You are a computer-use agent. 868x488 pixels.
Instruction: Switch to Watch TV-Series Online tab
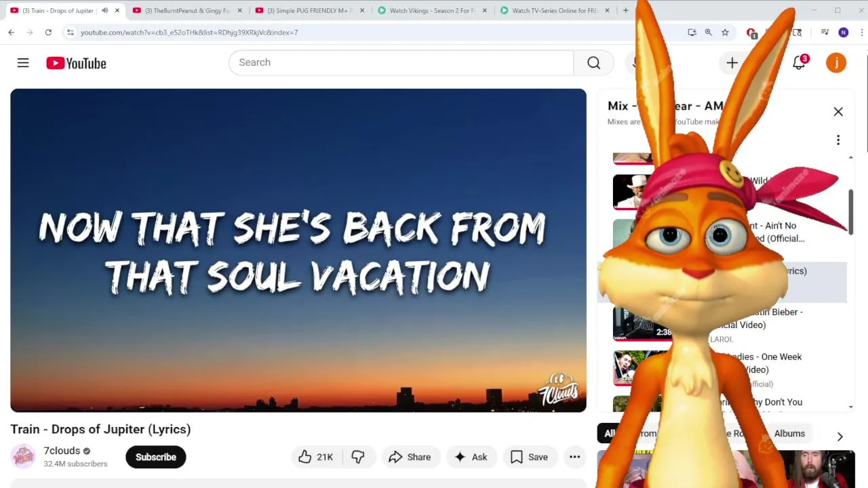[x=555, y=10]
